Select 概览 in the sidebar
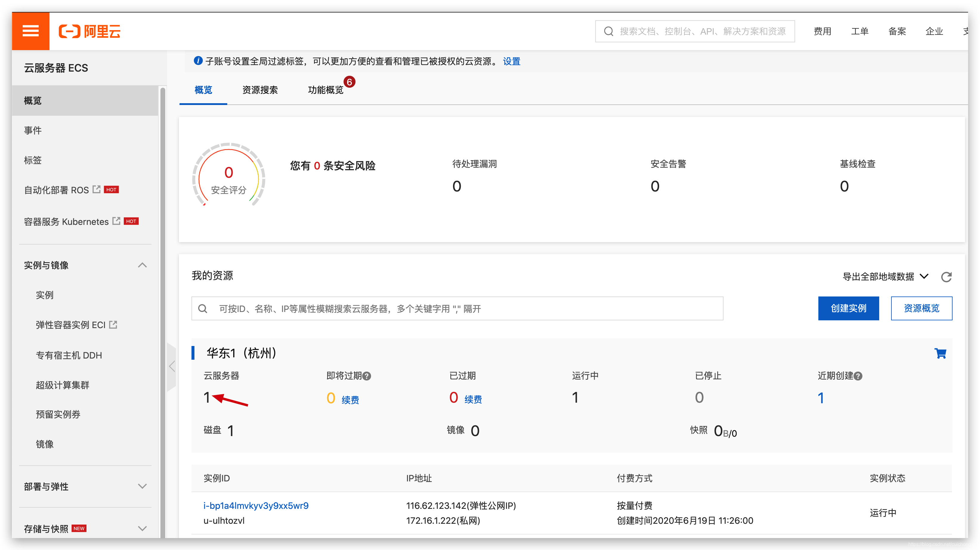 pyautogui.click(x=85, y=101)
